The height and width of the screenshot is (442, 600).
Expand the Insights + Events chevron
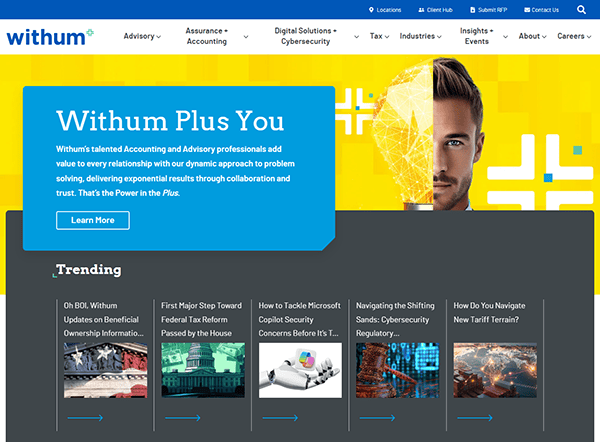pyautogui.click(x=505, y=37)
